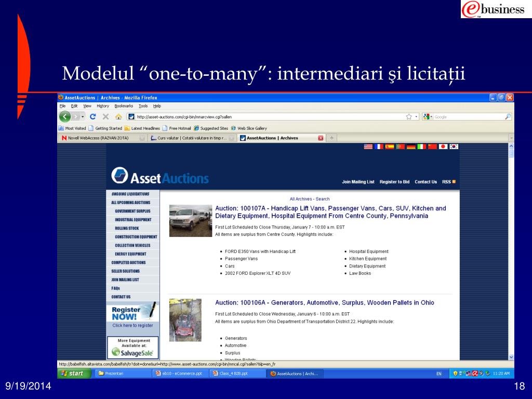The image size is (532, 399).
Task: Switch to Novell WebAccess tab
Action: click(x=103, y=138)
